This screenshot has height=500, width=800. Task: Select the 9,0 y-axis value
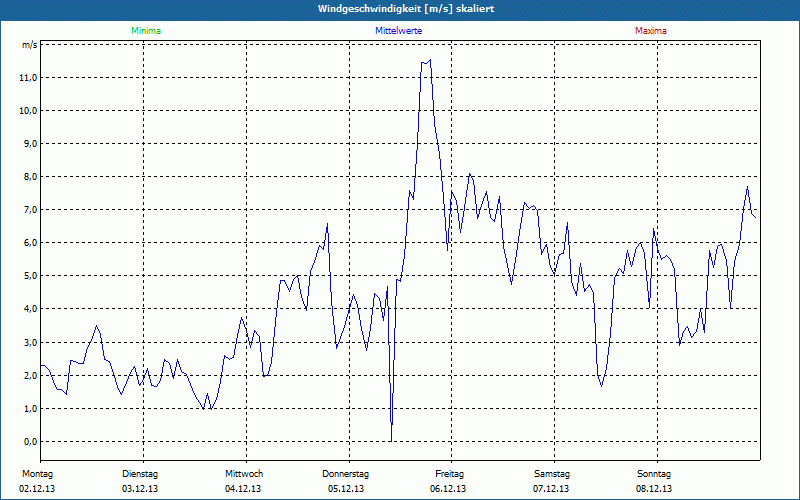coord(31,144)
